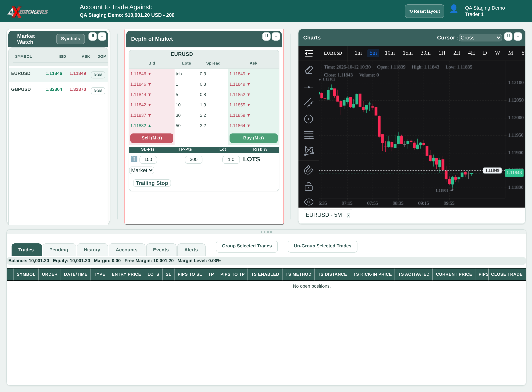This screenshot has height=392, width=532.
Task: Select the circle shape tool in chart
Action: (309, 119)
